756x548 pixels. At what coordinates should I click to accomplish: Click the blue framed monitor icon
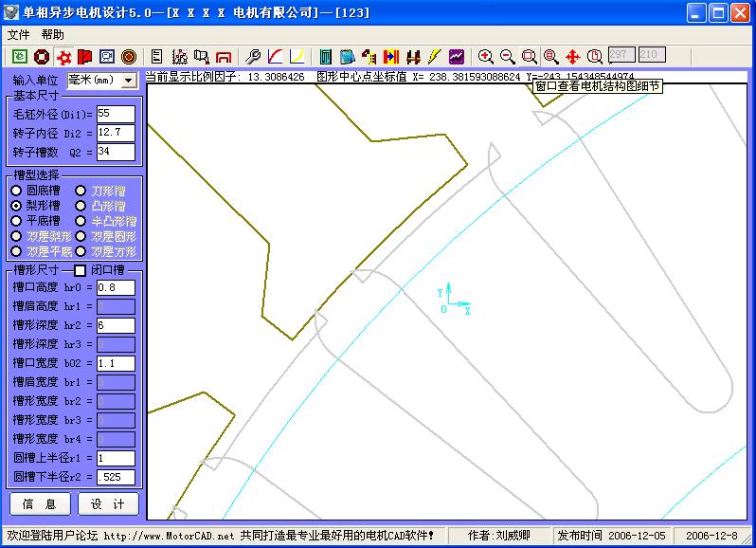click(106, 57)
